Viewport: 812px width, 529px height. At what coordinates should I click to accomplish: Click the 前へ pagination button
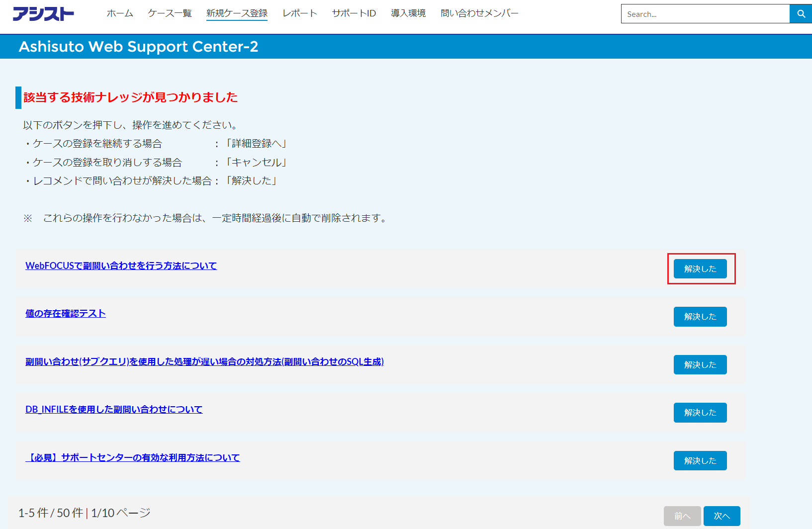pyautogui.click(x=682, y=516)
